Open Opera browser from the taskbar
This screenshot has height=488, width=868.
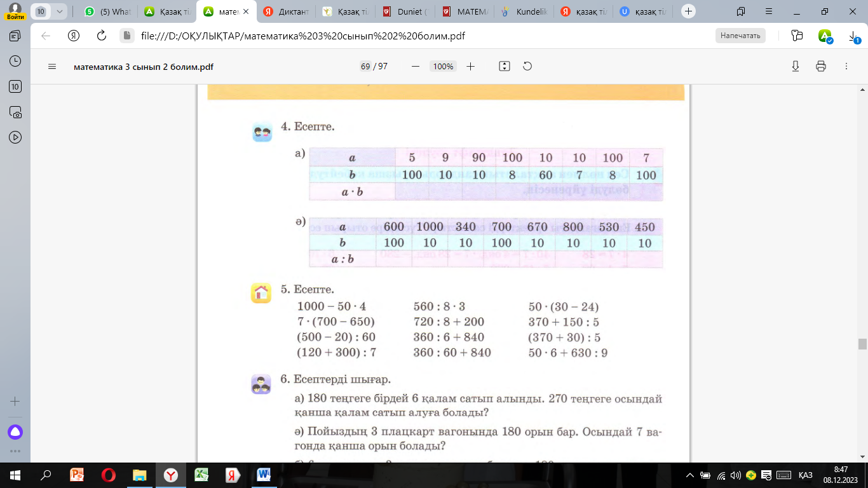(108, 475)
